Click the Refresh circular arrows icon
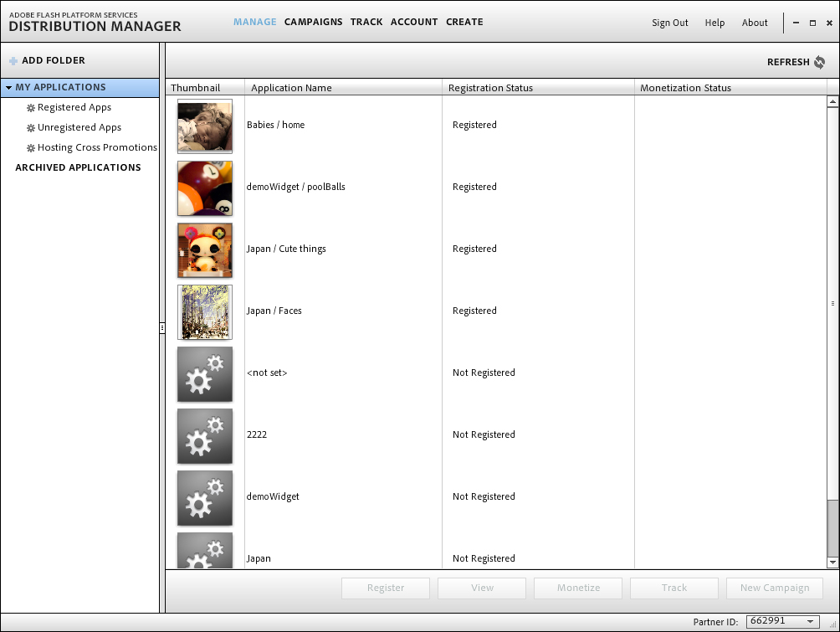The height and width of the screenshot is (632, 840). pyautogui.click(x=820, y=62)
